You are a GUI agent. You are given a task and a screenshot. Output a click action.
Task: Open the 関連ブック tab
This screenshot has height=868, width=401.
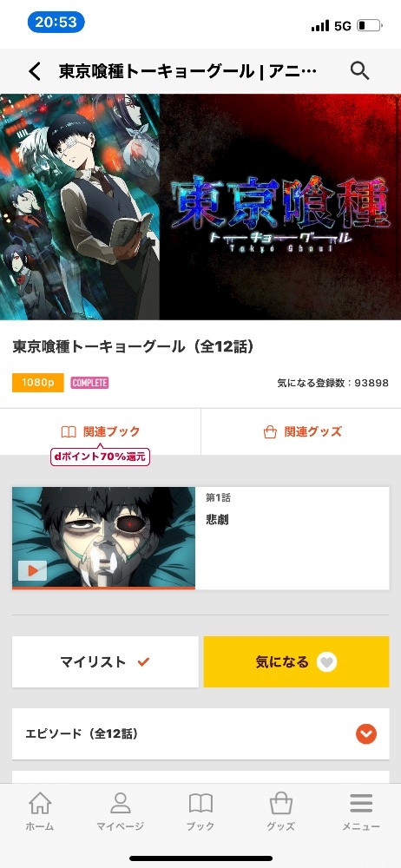coord(101,431)
